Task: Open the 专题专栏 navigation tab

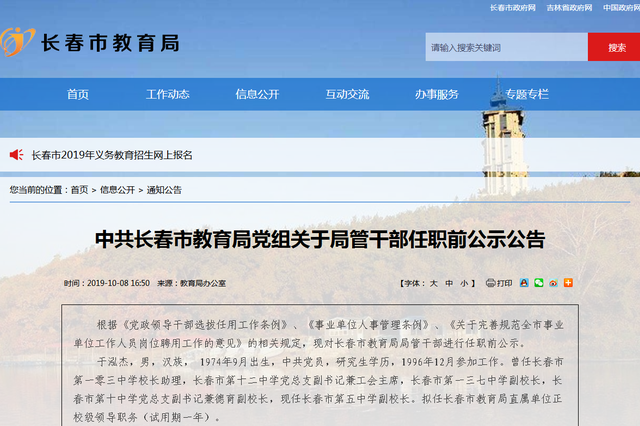Action: click(x=527, y=94)
